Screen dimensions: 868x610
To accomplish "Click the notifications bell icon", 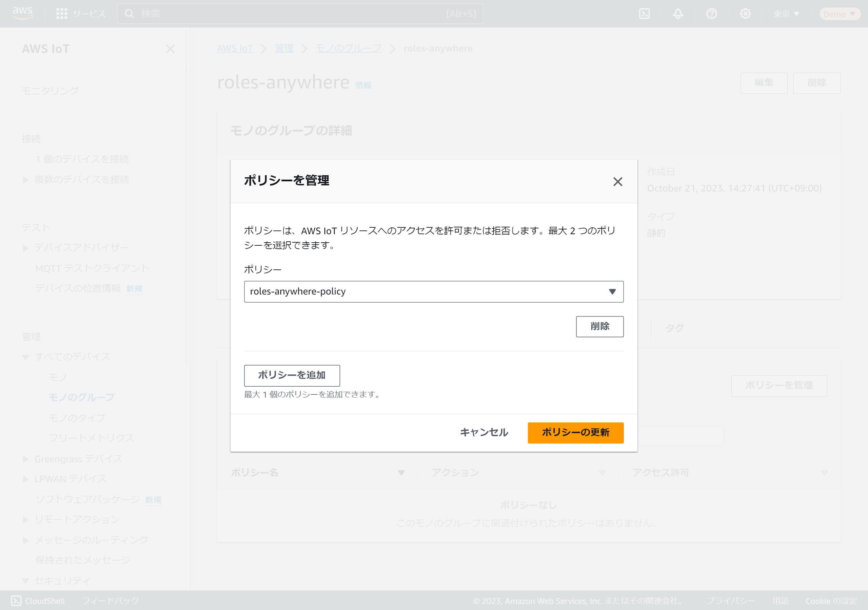I will tap(678, 14).
